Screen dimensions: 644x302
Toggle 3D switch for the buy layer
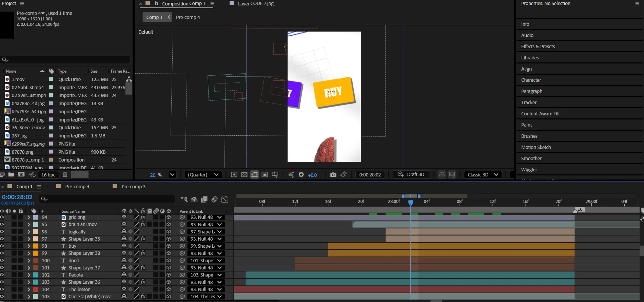(x=169, y=246)
